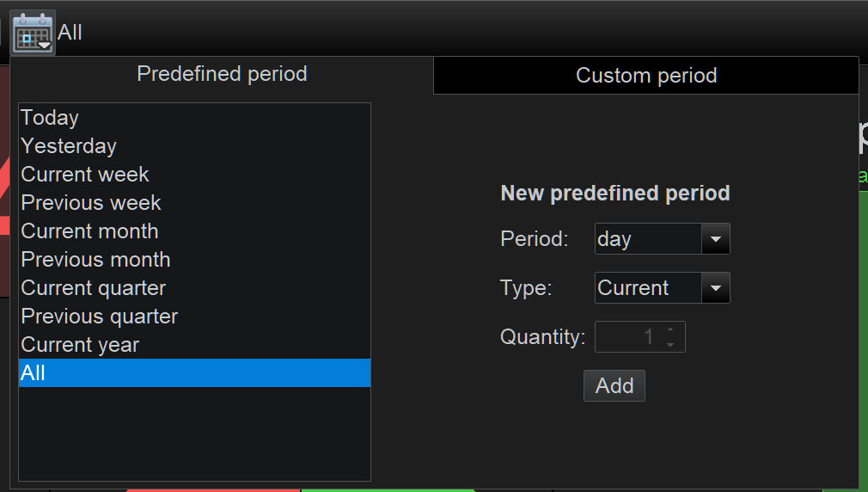
Task: Select Previous month in the list
Action: pos(95,260)
